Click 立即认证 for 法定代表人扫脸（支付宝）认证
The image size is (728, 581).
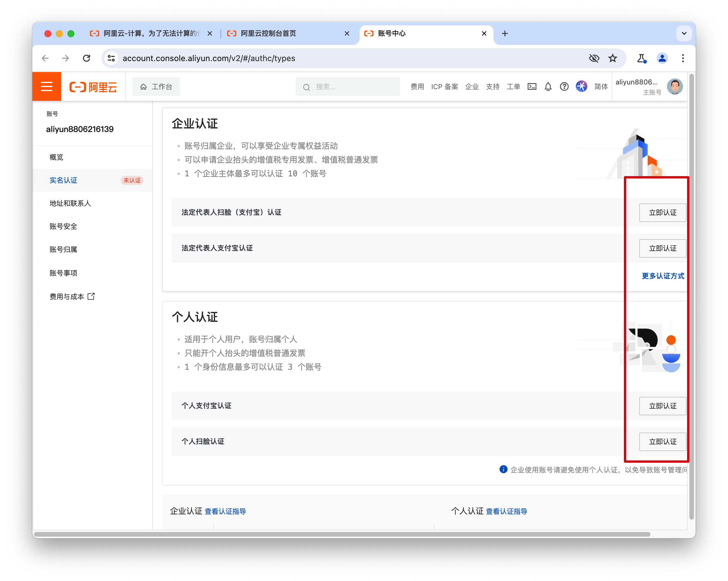click(663, 212)
